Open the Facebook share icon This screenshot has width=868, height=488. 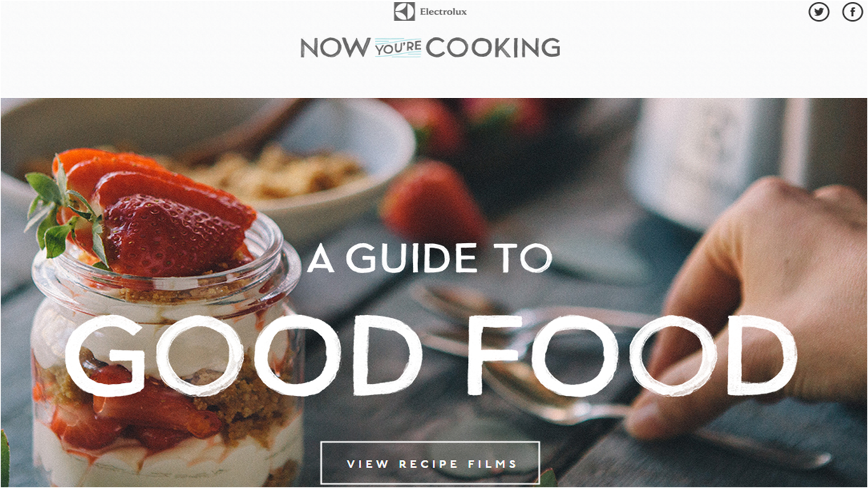point(853,11)
